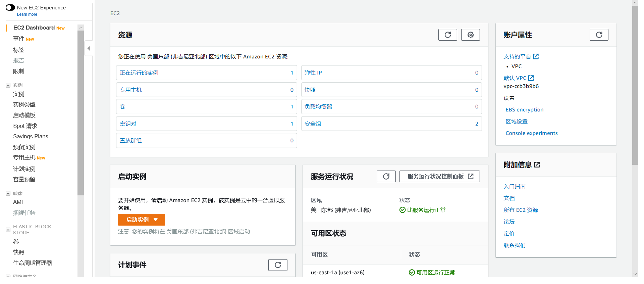
Task: Open 文档 link
Action: (509, 198)
